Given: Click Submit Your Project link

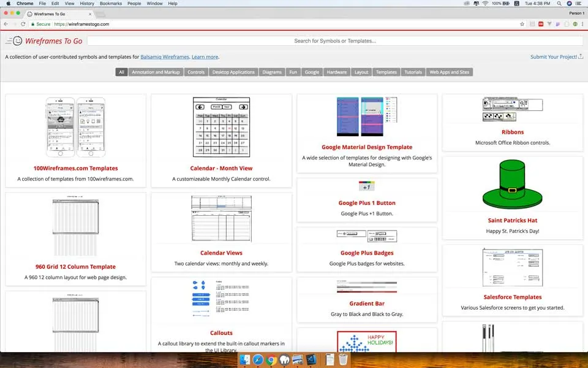Looking at the screenshot, I should (x=553, y=56).
